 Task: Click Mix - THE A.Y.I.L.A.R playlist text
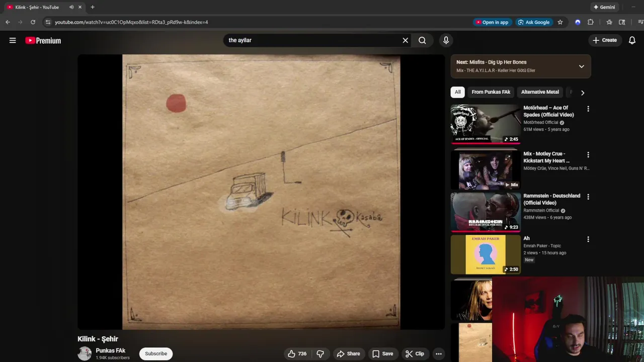(x=496, y=70)
